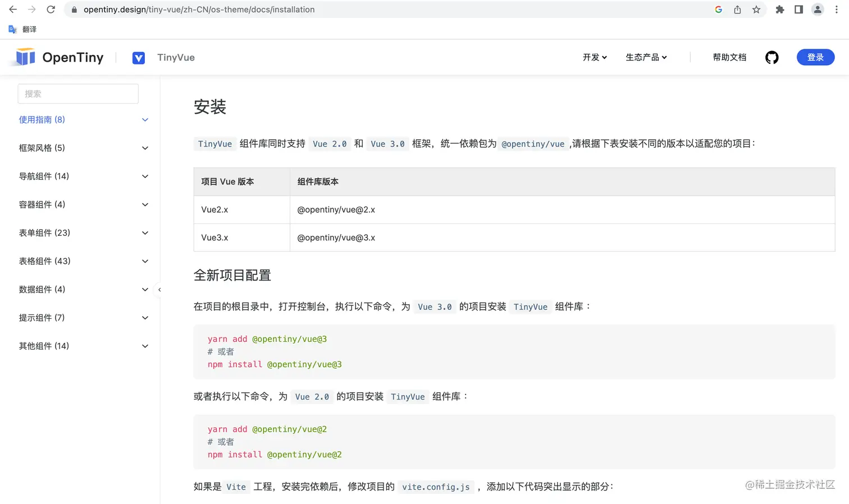Open Google Translate icon in address bar
Viewport: 849px width, 504px height.
tap(718, 10)
